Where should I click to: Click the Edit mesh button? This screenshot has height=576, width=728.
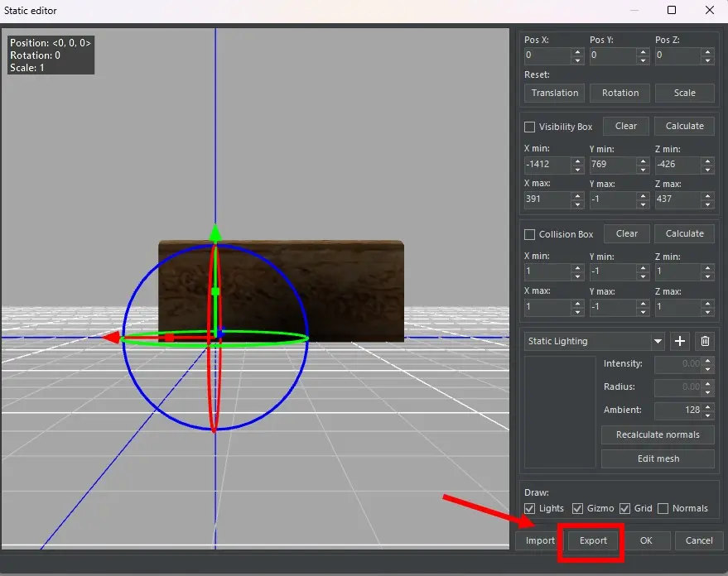pos(658,458)
